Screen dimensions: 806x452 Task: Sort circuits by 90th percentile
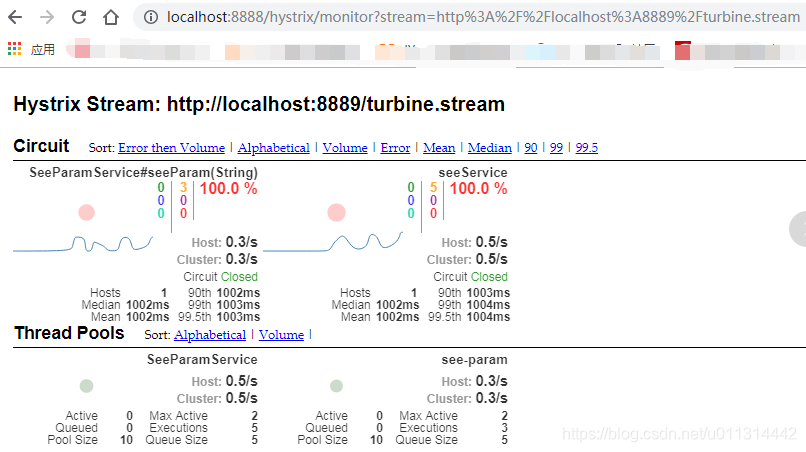[530, 148]
